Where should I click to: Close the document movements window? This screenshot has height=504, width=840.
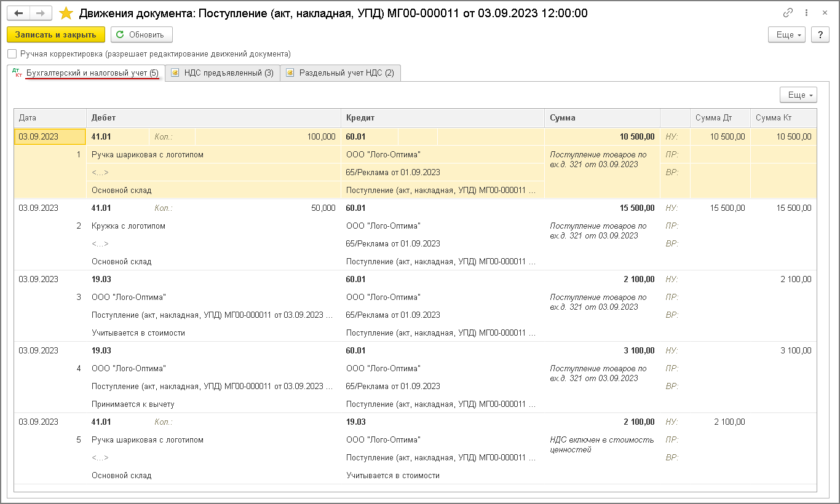(x=825, y=13)
